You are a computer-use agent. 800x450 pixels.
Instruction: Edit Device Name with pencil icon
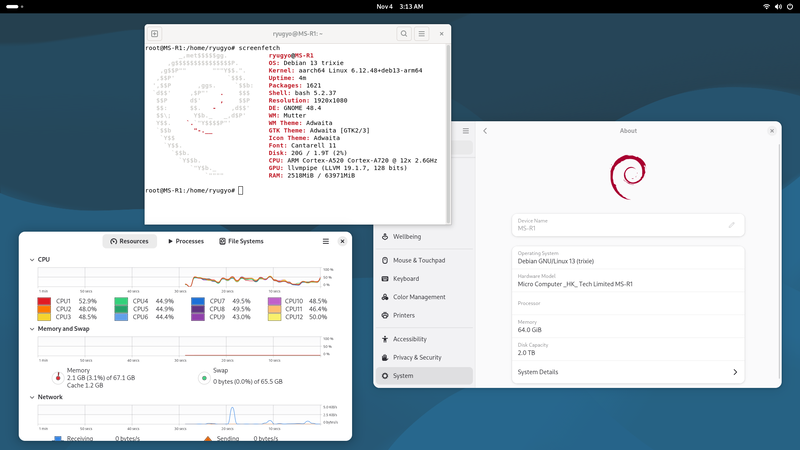tap(732, 225)
